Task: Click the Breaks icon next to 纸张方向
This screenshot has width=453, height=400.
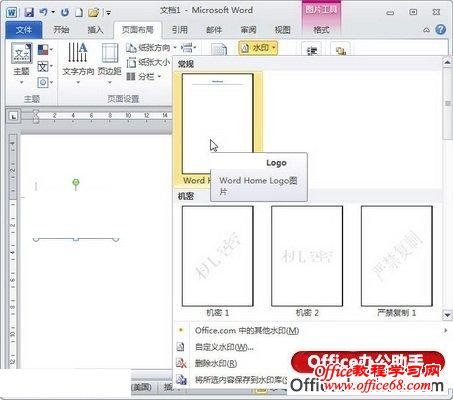Action: 188,48
